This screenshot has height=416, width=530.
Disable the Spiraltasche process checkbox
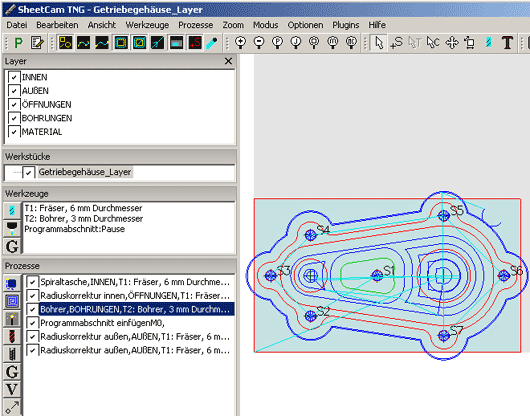coord(32,282)
